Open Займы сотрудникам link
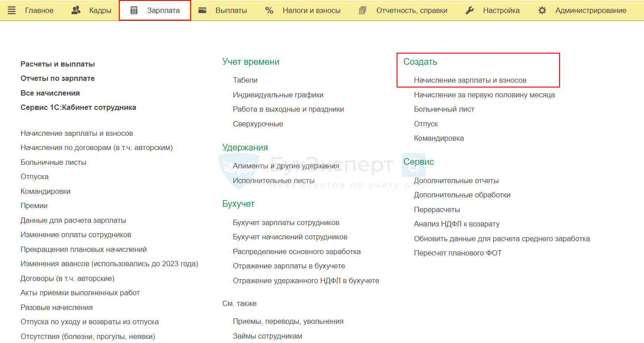Viewport: 644px width, 343px height. 267,336
